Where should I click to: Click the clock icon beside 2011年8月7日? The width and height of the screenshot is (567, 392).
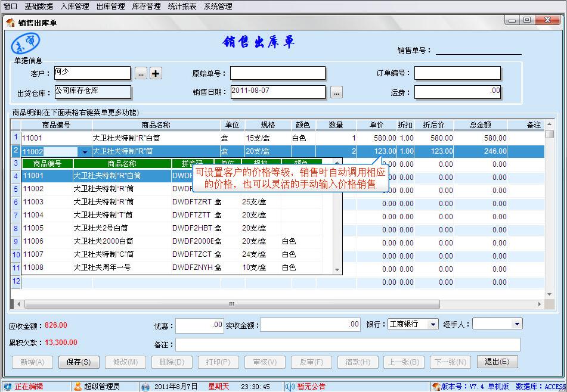point(145,385)
